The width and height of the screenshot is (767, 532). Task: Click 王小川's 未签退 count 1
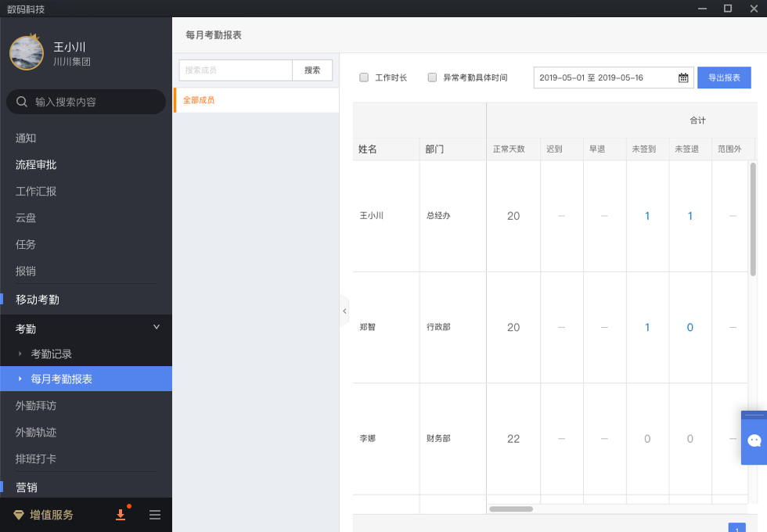pyautogui.click(x=690, y=216)
